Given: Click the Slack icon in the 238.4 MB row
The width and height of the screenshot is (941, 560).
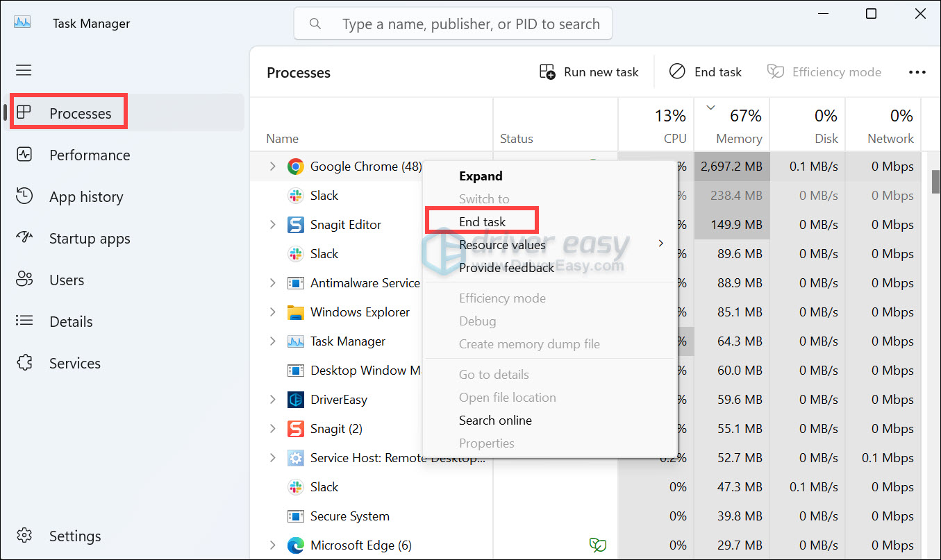Looking at the screenshot, I should [x=296, y=196].
